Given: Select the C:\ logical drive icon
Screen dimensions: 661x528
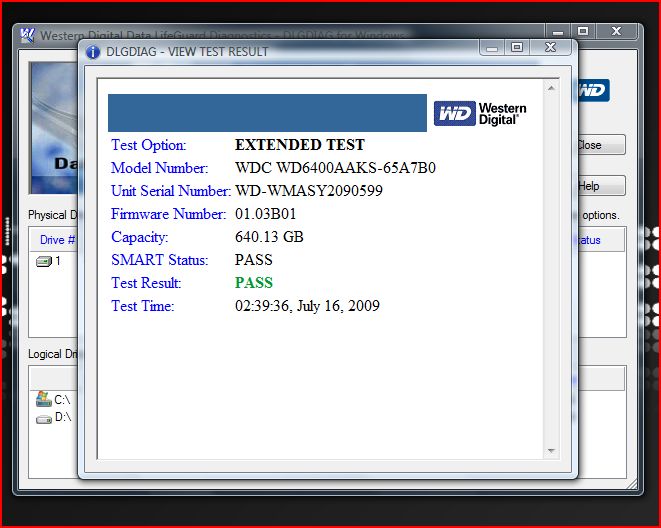Looking at the screenshot, I should [43, 399].
